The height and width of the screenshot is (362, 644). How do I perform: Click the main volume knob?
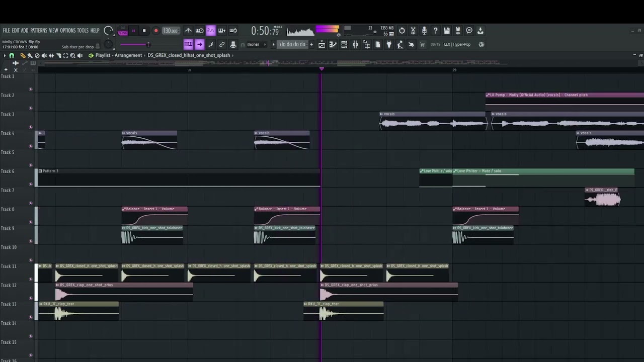(108, 31)
